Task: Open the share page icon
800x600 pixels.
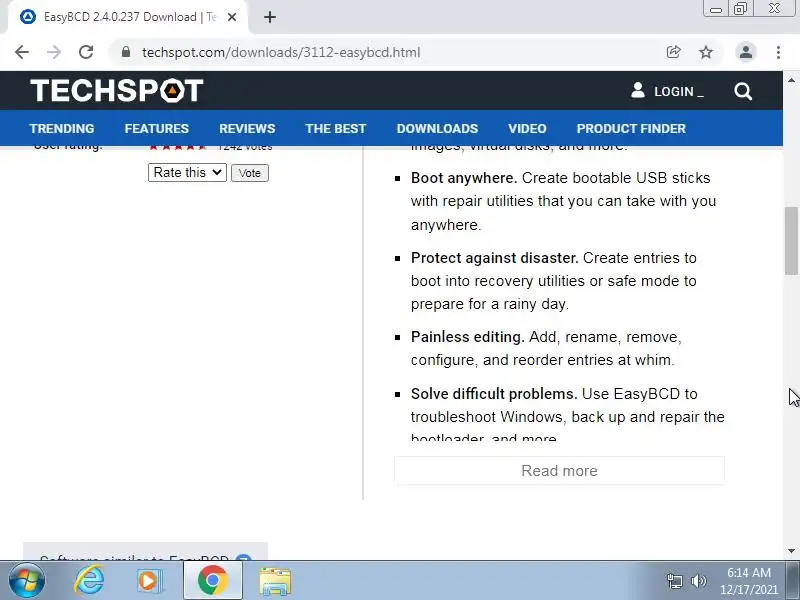Action: (x=673, y=52)
